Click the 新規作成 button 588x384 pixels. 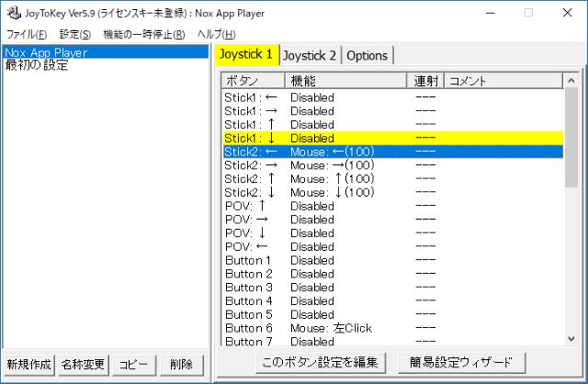(29, 364)
